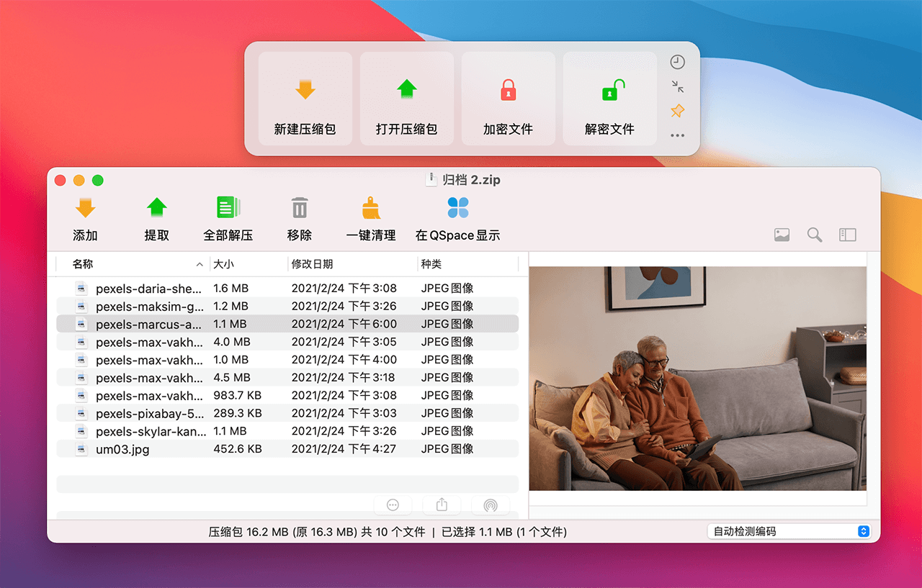
Task: Click the 提取 toolbar icon
Action: point(156,208)
